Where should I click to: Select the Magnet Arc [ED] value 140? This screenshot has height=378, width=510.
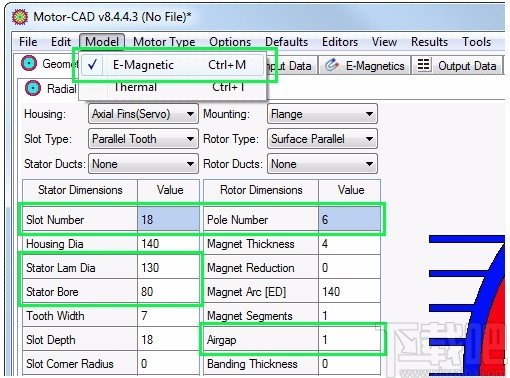click(349, 291)
